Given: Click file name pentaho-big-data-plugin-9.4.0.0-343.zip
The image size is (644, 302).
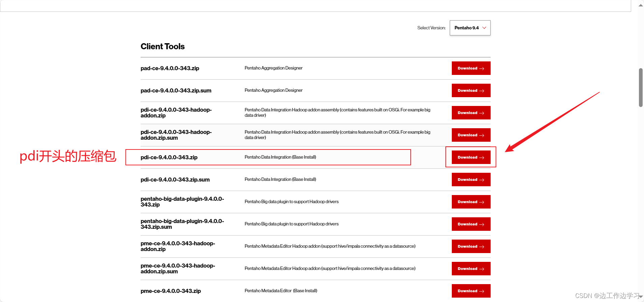Looking at the screenshot, I should 182,202.
